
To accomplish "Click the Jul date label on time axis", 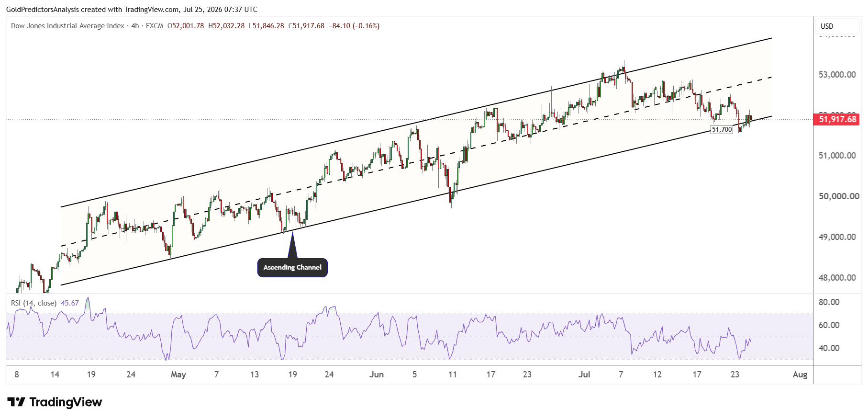I will pos(584,375).
